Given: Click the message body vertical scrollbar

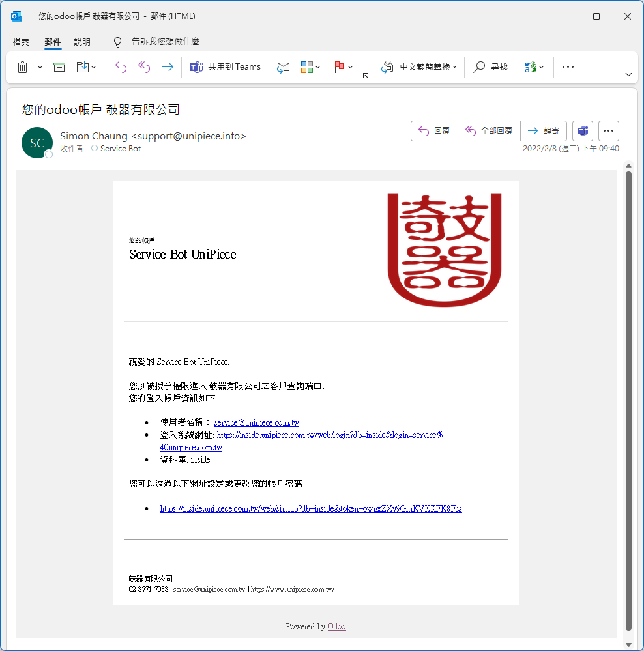Looking at the screenshot, I should click(x=628, y=391).
